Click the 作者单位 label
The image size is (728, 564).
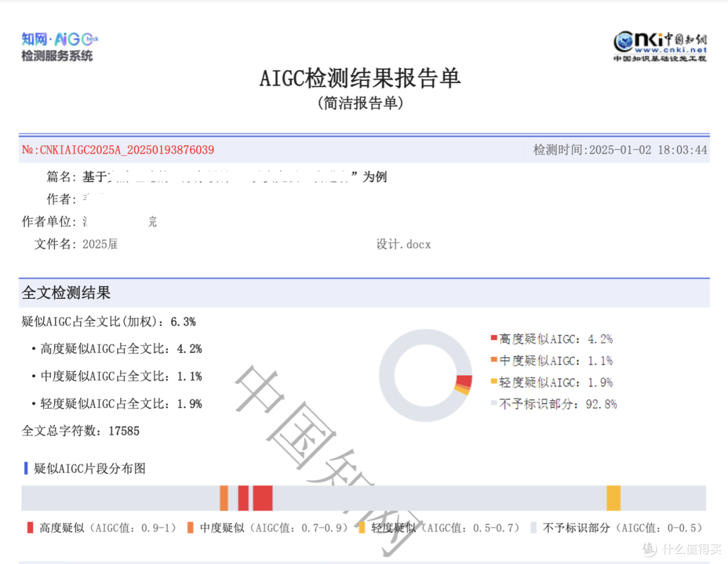coord(49,221)
